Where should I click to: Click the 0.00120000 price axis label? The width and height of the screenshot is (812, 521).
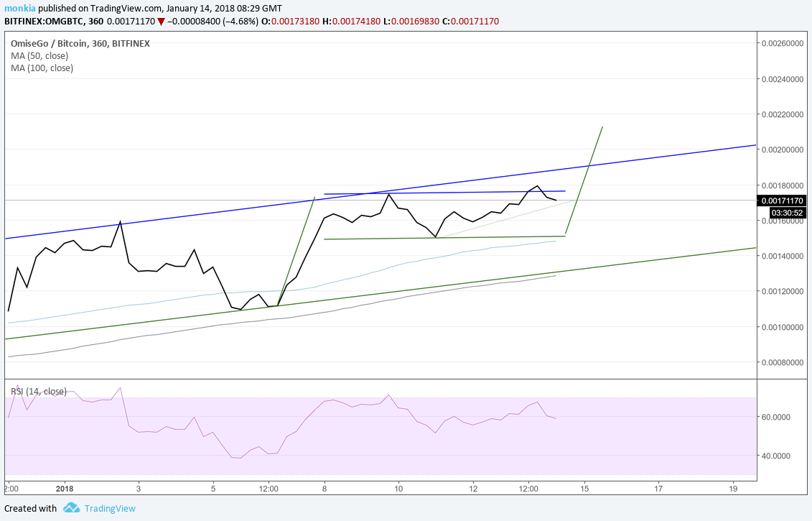pos(783,291)
